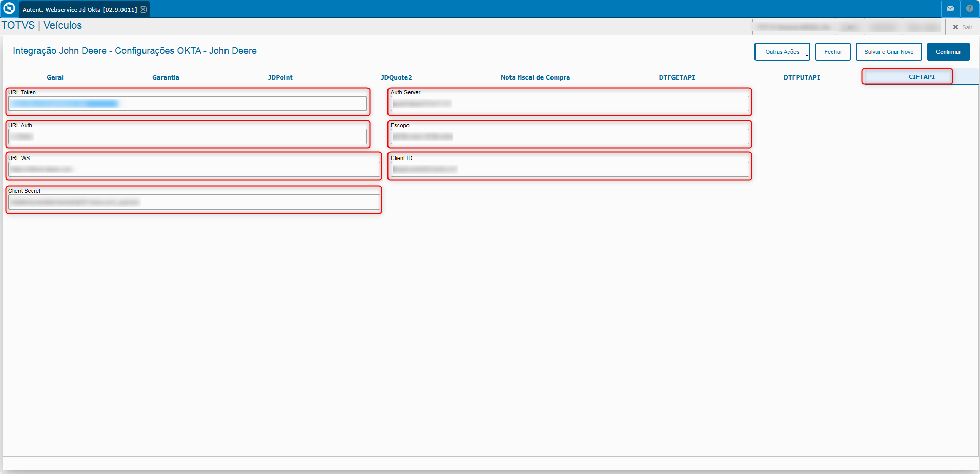The image size is (980, 474).
Task: Click the TOTVS logo icon
Action: (9, 9)
